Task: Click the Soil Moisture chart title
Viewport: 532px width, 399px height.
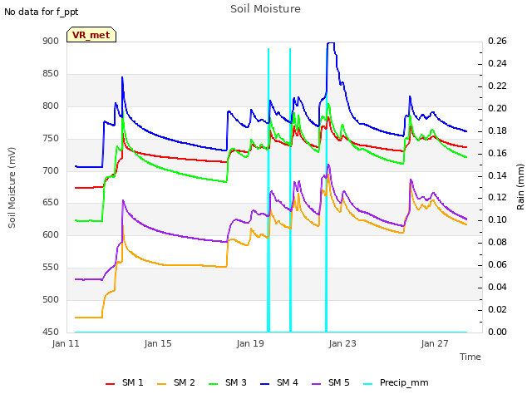Action: (x=265, y=9)
